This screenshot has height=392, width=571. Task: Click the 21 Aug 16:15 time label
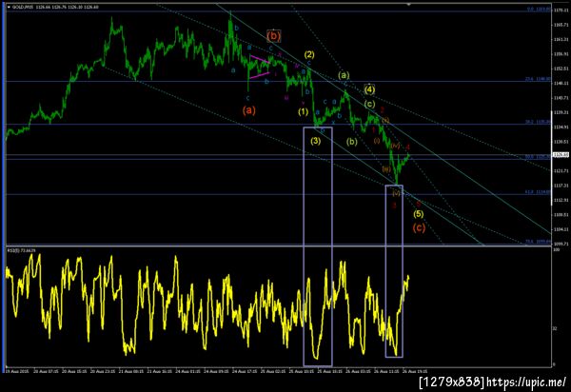click(x=160, y=372)
